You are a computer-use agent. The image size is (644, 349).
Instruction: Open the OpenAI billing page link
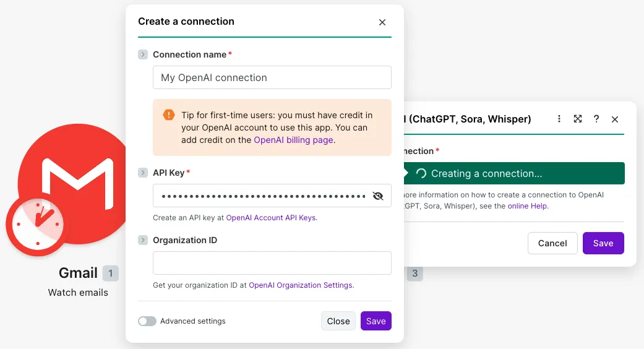coord(293,140)
